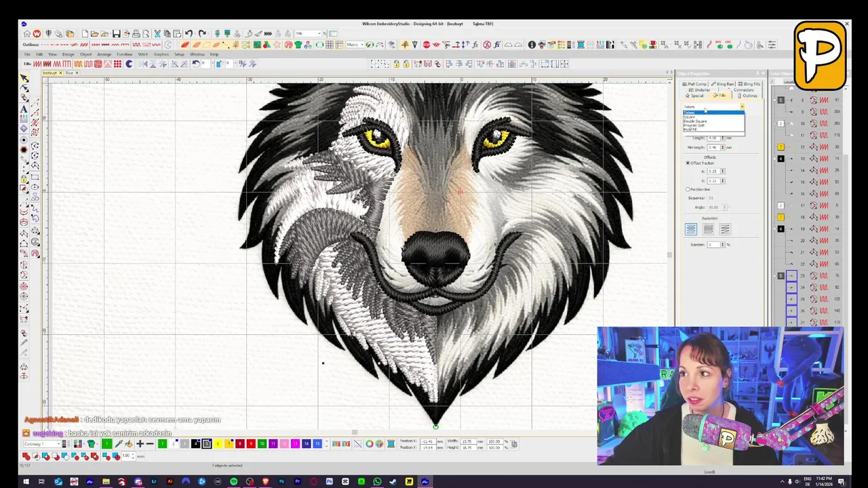Image resolution: width=868 pixels, height=488 pixels.
Task: Click the minus Remove color icon
Action: (x=150, y=444)
